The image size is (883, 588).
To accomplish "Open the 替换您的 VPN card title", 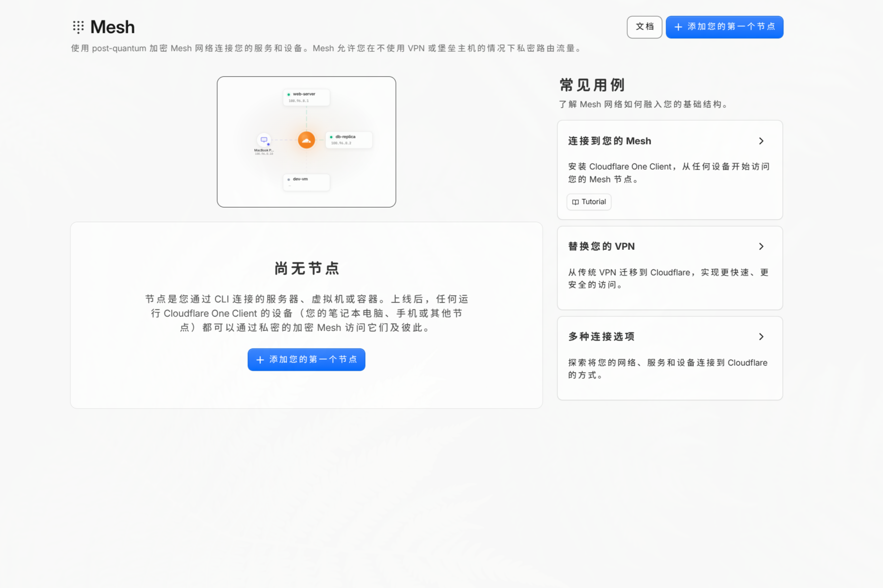I will [x=601, y=247].
